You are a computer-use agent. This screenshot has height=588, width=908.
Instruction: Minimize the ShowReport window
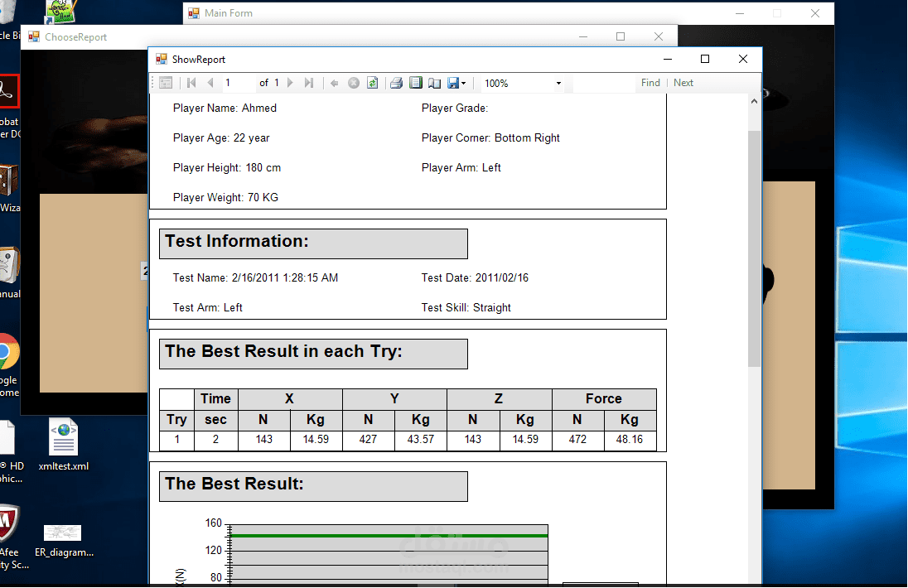667,59
